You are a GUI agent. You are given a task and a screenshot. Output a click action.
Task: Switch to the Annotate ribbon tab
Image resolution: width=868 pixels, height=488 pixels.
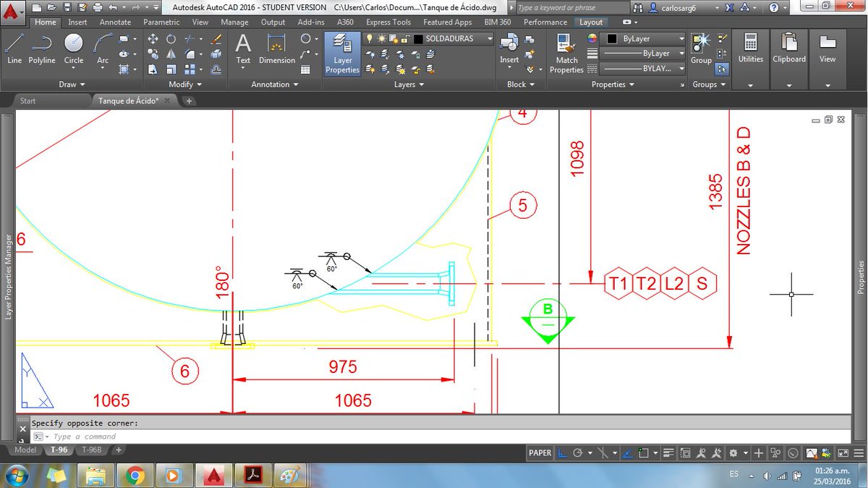(116, 22)
